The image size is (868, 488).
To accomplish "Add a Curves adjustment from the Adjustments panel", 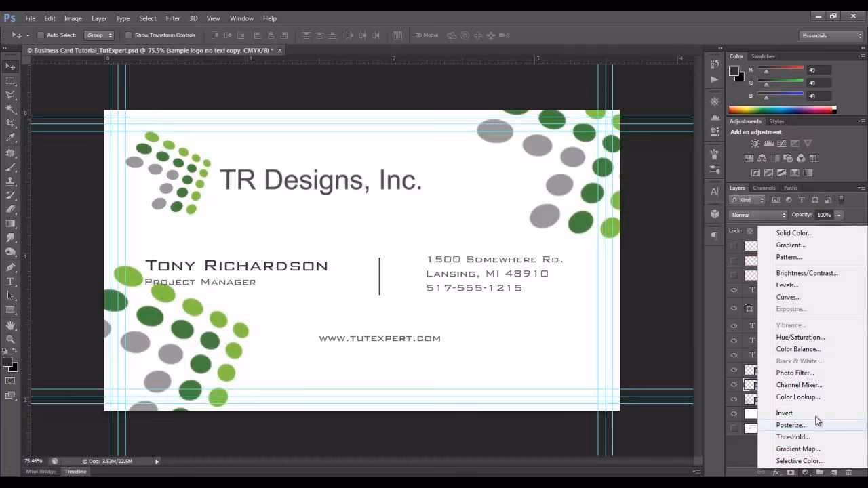I will tap(781, 143).
